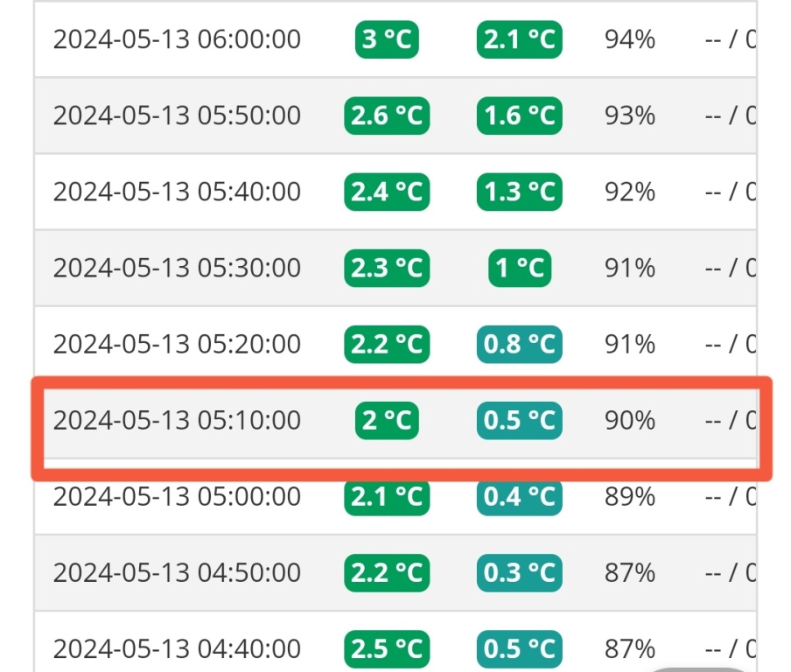
Task: Select the 2.3 °C temperature badge
Action: [387, 268]
